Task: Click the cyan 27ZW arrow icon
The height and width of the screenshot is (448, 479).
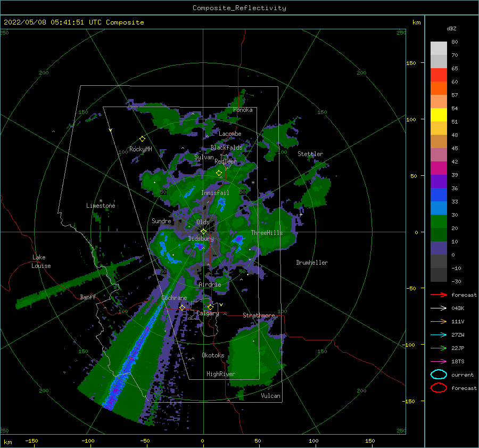Action: (x=439, y=335)
